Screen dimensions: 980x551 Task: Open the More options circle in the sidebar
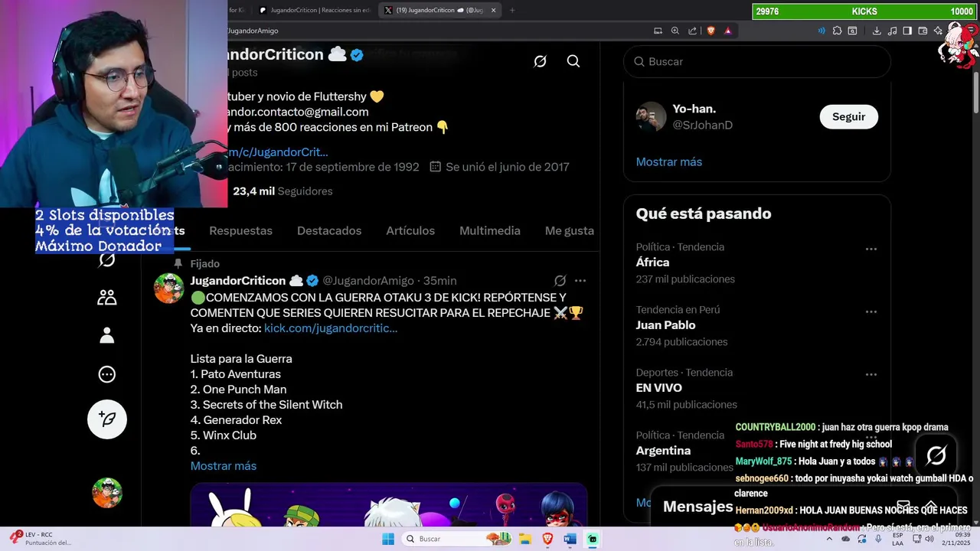pyautogui.click(x=107, y=374)
